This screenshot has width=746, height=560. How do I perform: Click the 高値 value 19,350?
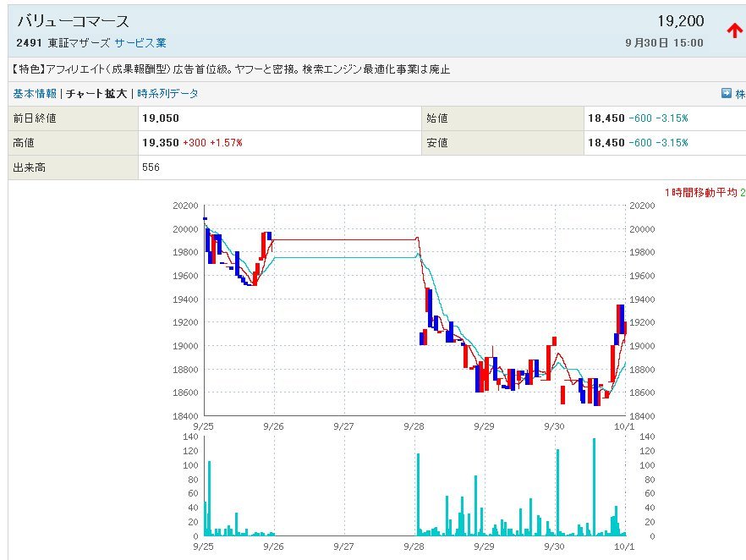(x=162, y=143)
